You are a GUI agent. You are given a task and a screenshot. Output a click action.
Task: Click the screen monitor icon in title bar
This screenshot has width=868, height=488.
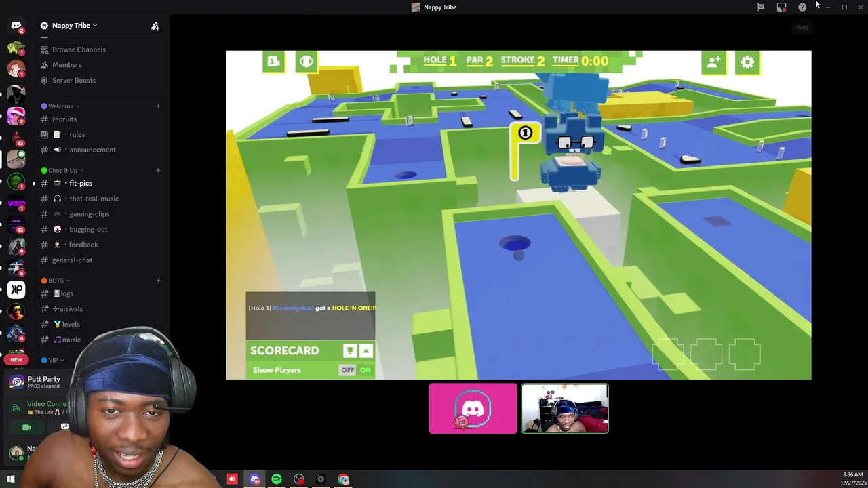point(781,7)
